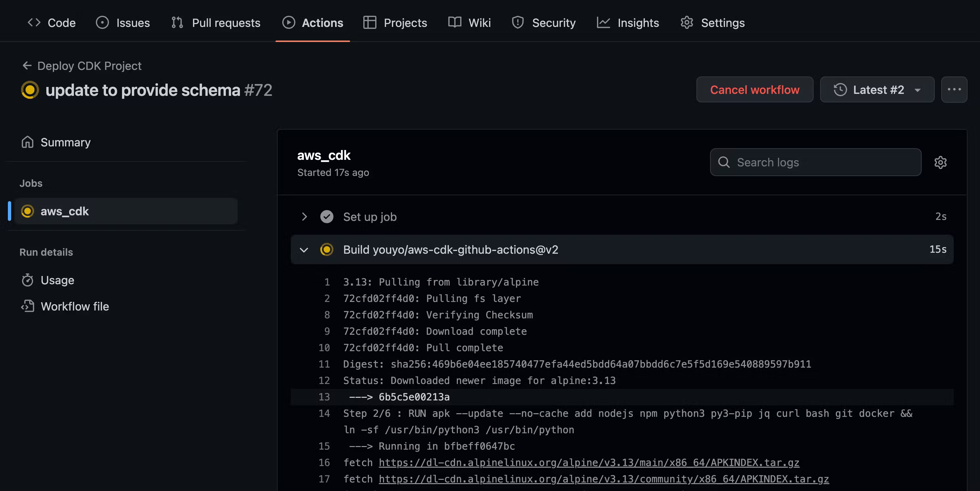Screen dimensions: 980x491
Task: Click the 'Pulling fs layer' log line
Action: coord(432,299)
